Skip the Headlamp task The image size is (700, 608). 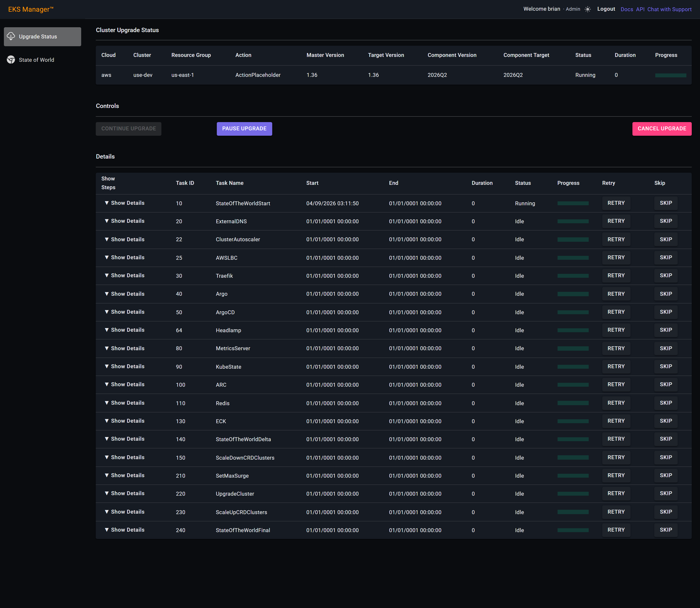pyautogui.click(x=666, y=330)
